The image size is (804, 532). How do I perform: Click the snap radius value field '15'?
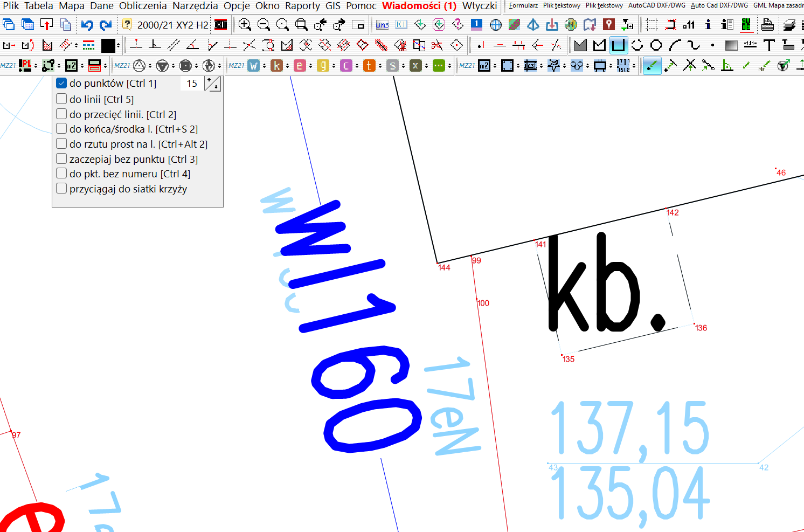(x=192, y=84)
